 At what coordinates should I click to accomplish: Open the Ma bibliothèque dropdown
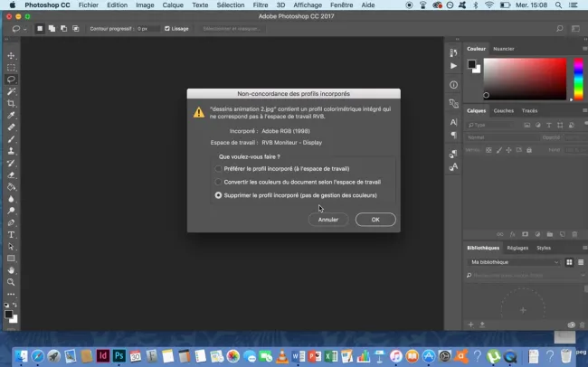point(514,262)
